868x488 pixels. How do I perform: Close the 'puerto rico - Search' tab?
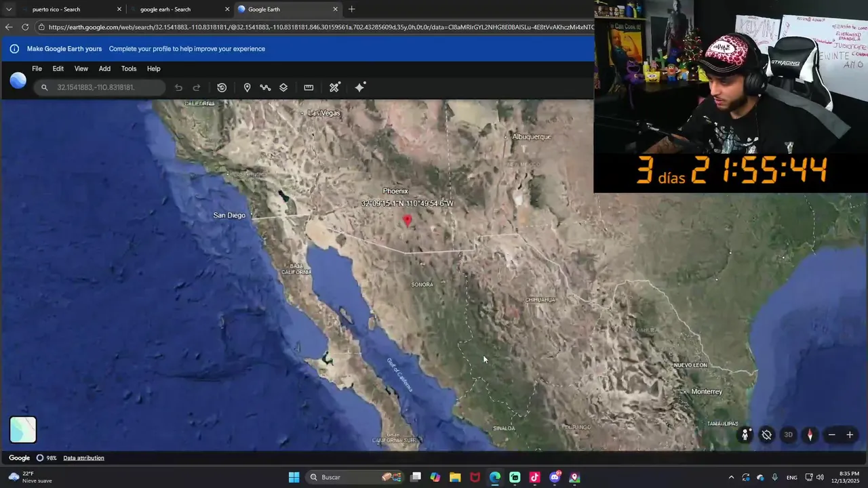pos(119,9)
